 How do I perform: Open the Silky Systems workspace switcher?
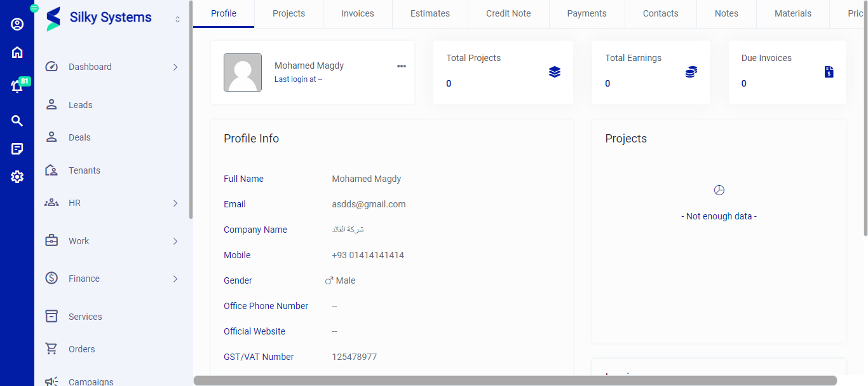pyautogui.click(x=177, y=20)
